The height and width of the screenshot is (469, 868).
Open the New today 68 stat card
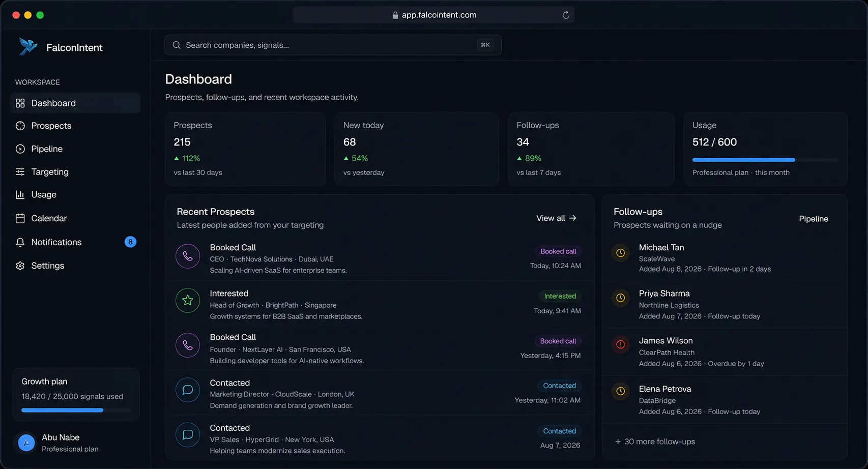tap(417, 149)
